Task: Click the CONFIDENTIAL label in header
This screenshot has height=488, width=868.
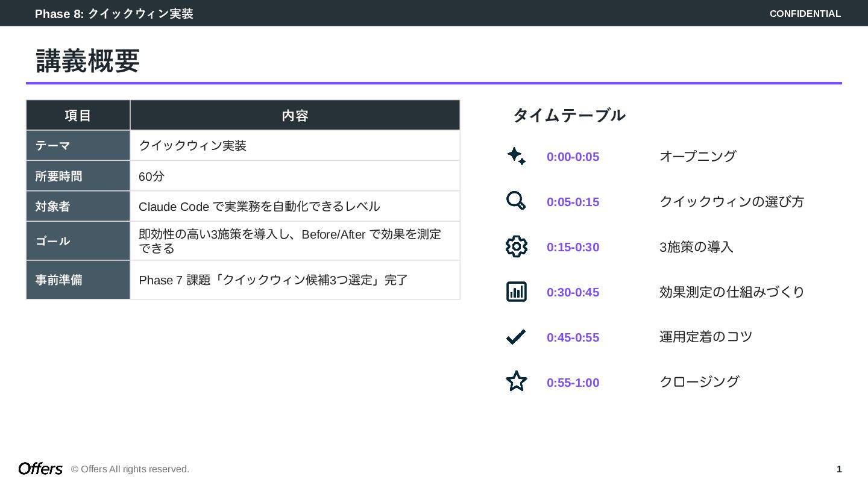Action: [805, 14]
